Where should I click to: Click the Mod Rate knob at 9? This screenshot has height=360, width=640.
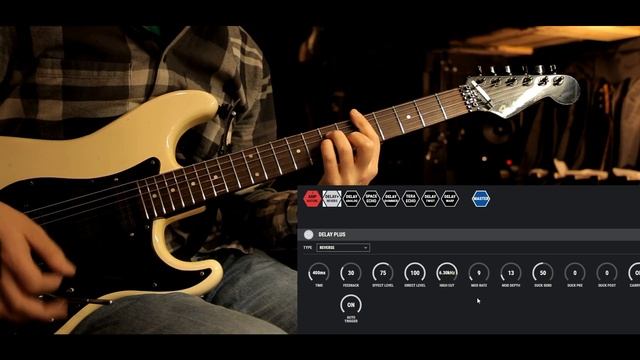pyautogui.click(x=479, y=273)
